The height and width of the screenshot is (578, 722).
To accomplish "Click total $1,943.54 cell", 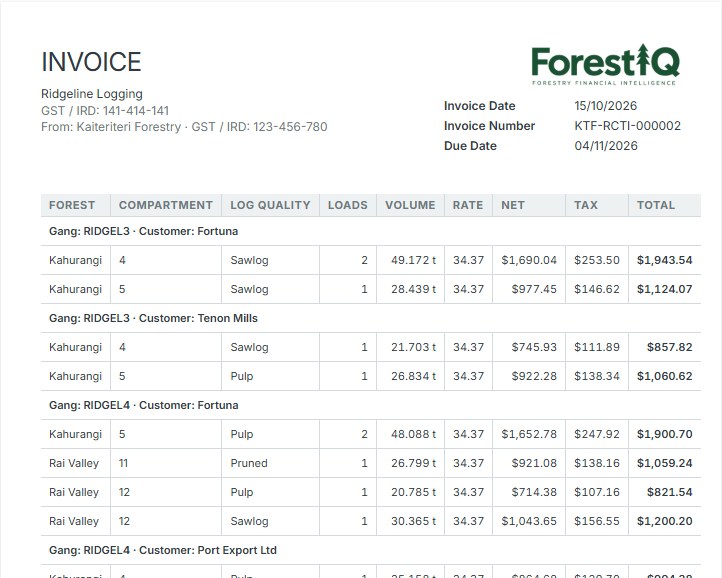I will [664, 260].
